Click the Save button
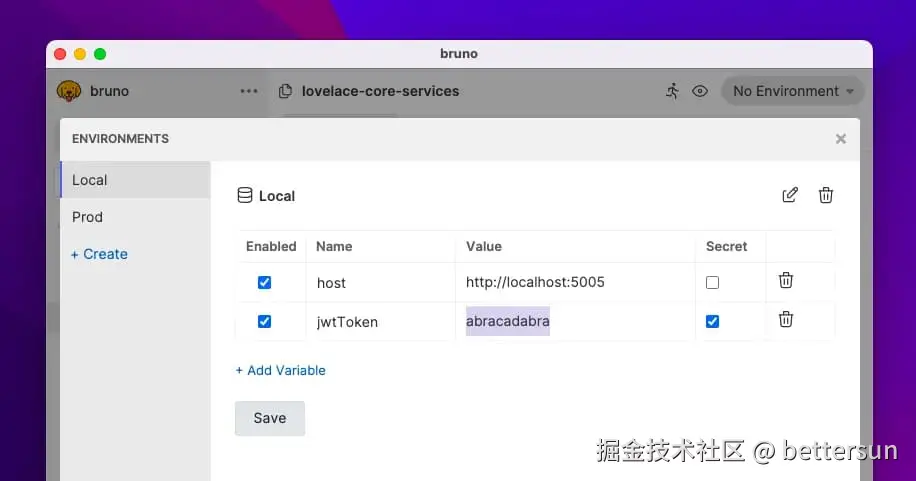Image resolution: width=916 pixels, height=481 pixels. coord(270,418)
